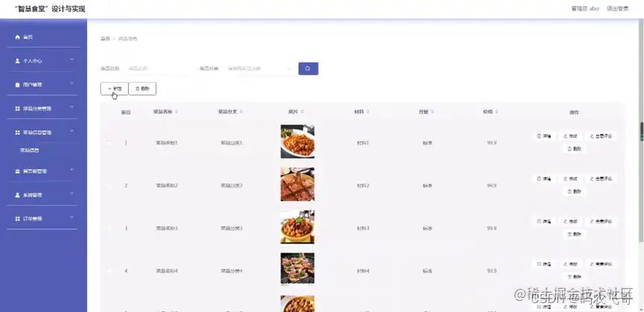Open the dish photo in row 菜品名称4
This screenshot has width=644, height=312.
(297, 270)
